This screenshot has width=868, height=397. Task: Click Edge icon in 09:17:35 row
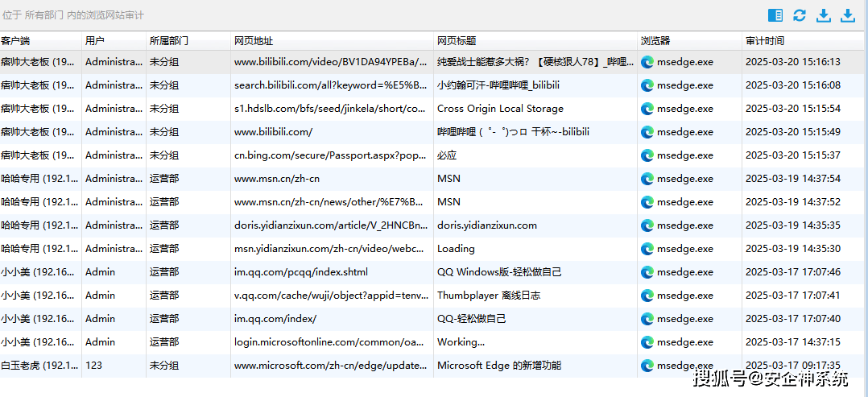tap(647, 366)
